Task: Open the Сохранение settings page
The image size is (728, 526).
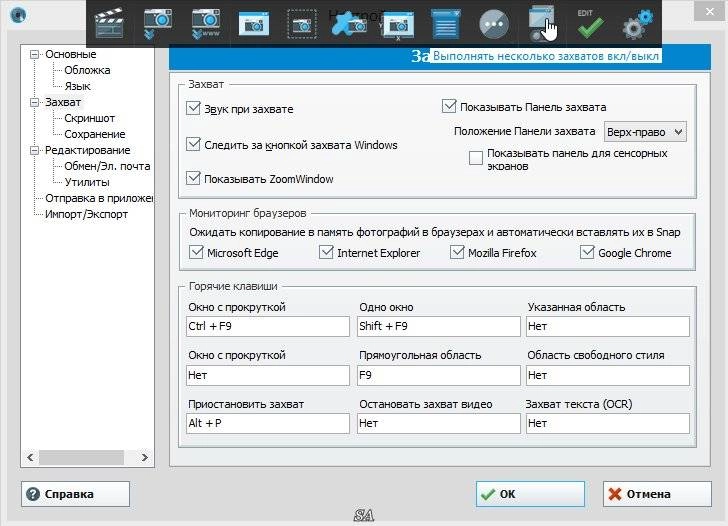Action: coord(95,134)
